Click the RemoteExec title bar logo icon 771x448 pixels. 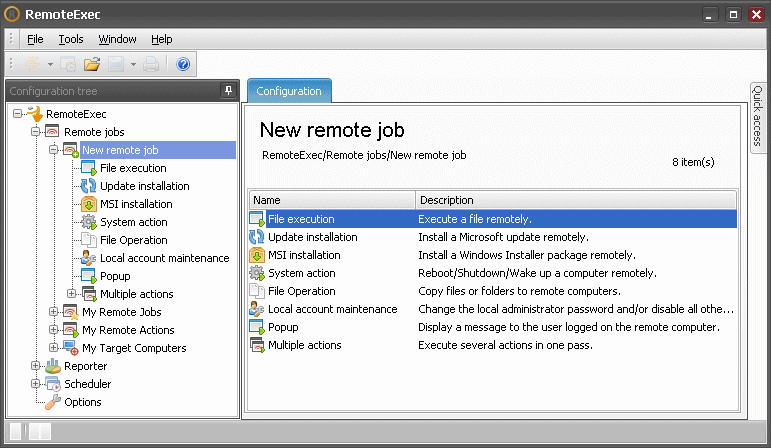[x=11, y=14]
